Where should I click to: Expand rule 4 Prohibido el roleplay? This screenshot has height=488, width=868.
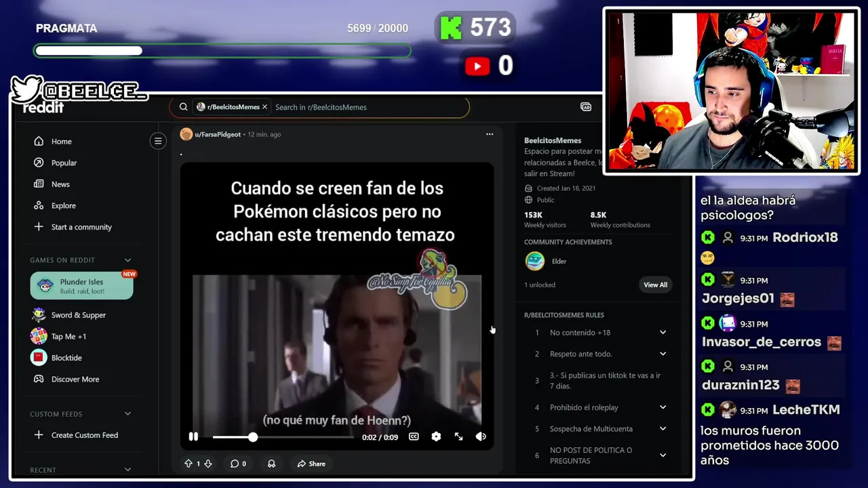point(599,407)
